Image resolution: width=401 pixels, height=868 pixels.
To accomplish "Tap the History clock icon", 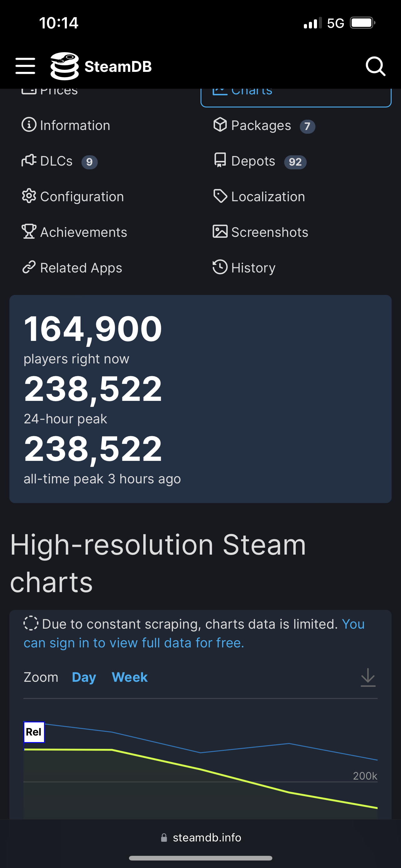I will (x=220, y=267).
